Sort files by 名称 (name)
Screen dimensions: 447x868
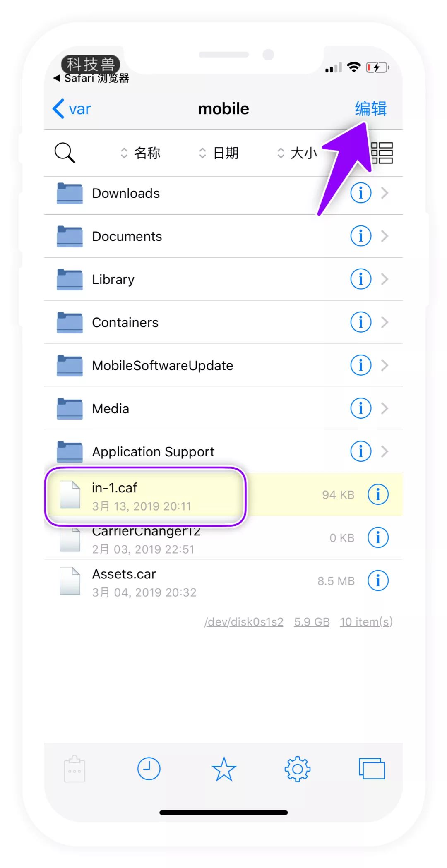(140, 153)
